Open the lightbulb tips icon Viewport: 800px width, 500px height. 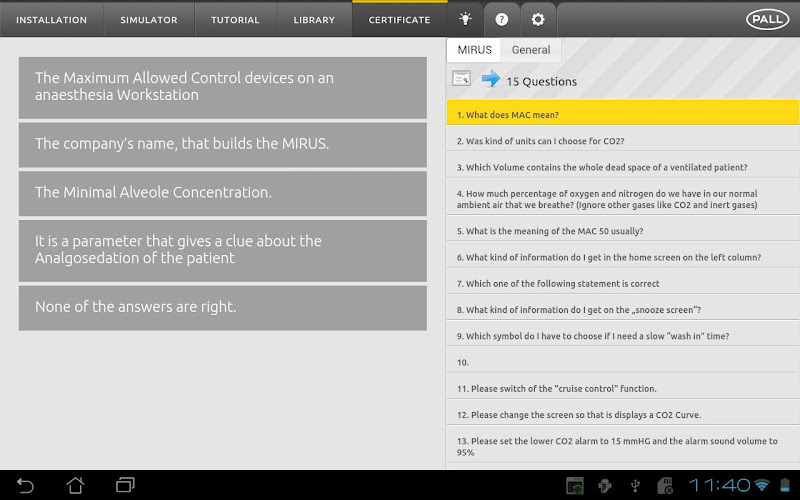click(x=465, y=19)
